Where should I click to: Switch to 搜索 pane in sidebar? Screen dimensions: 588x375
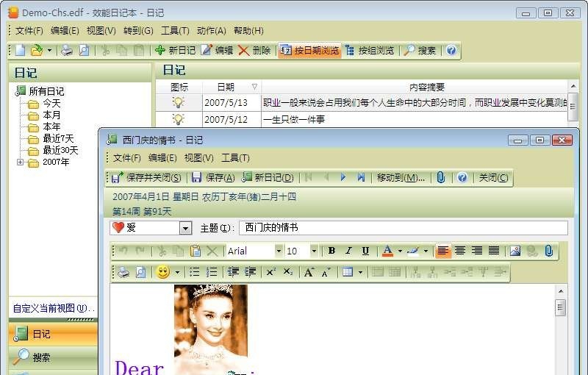click(x=53, y=357)
